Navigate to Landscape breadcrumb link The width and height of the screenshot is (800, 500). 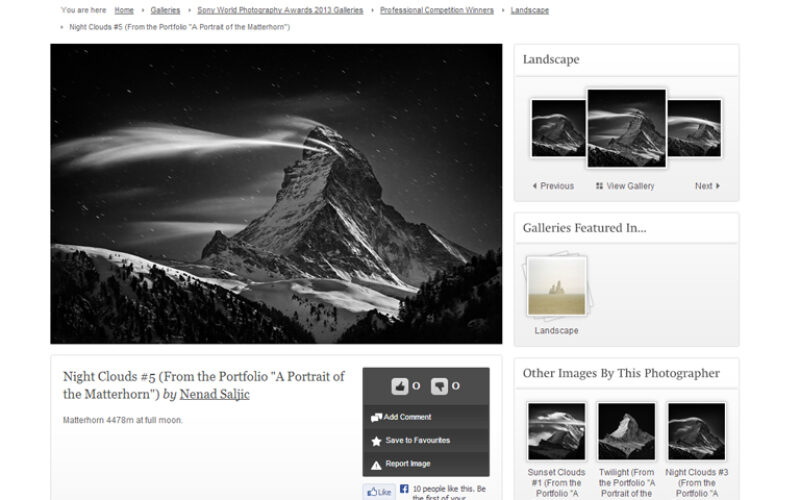click(529, 10)
